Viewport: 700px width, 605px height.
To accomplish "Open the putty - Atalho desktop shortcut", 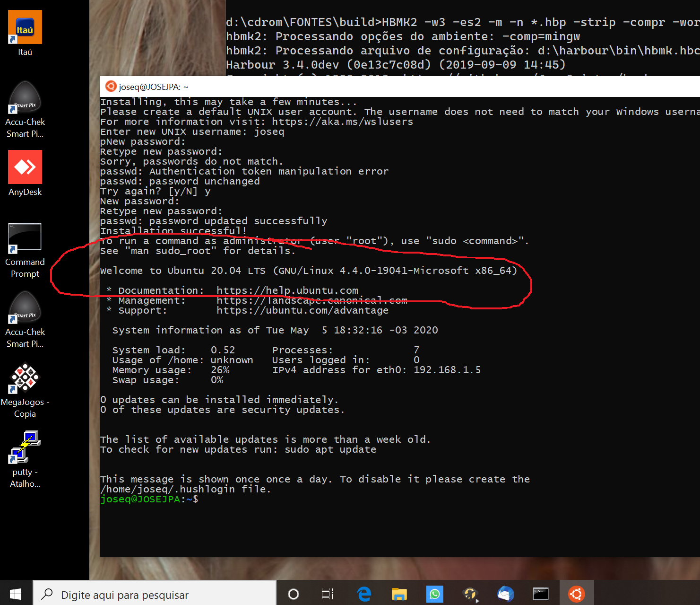I will [25, 459].
